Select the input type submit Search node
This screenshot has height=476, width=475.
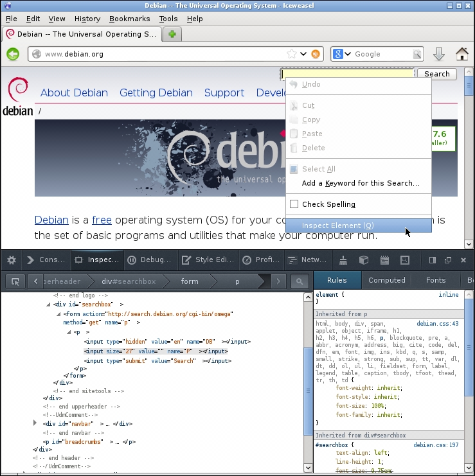coord(157,361)
